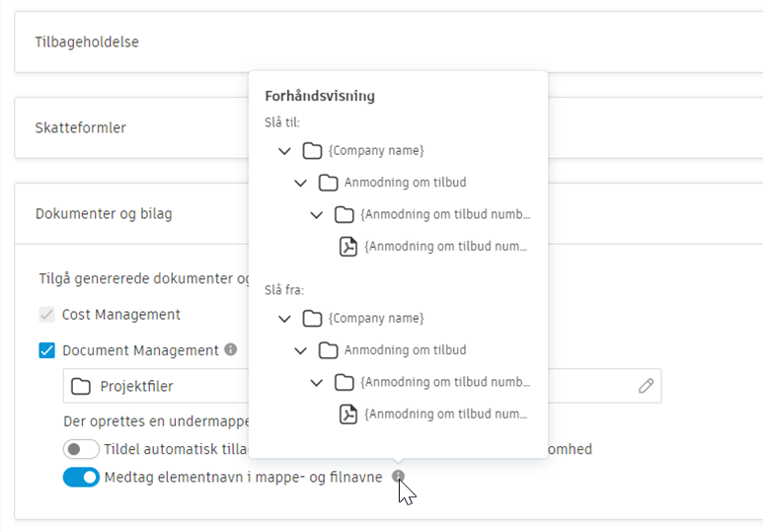Uncheck the Document Management checkbox
Image resolution: width=763 pixels, height=532 pixels.
click(x=46, y=350)
